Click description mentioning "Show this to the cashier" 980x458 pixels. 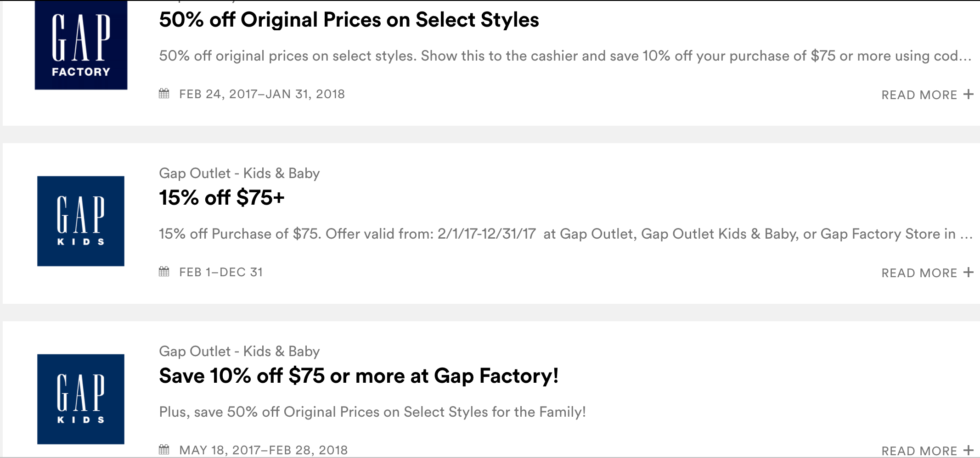click(x=565, y=56)
